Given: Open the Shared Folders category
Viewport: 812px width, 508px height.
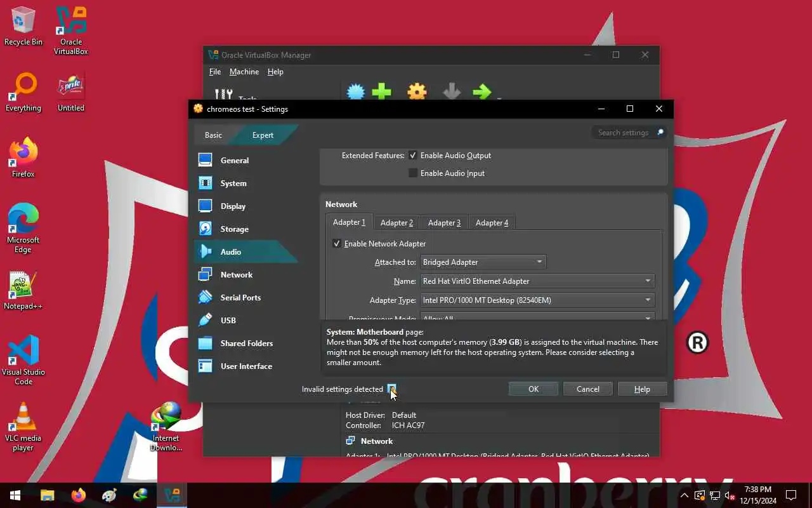Looking at the screenshot, I should 245,344.
